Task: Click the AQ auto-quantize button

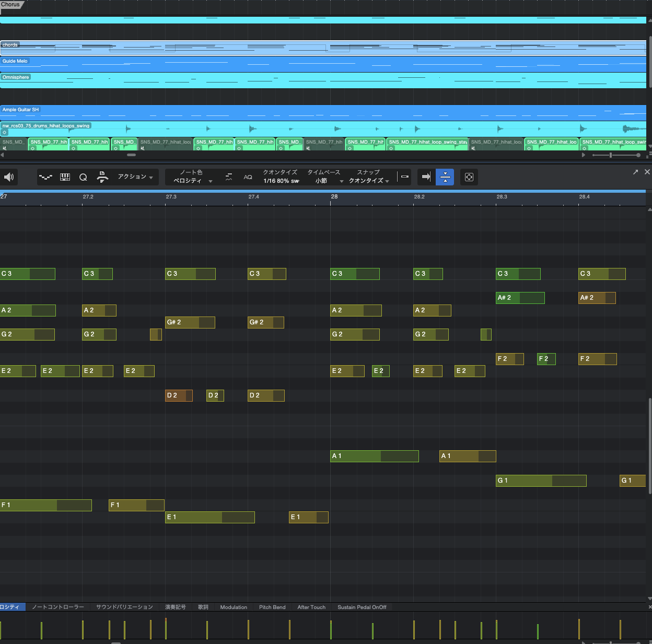Action: [248, 177]
